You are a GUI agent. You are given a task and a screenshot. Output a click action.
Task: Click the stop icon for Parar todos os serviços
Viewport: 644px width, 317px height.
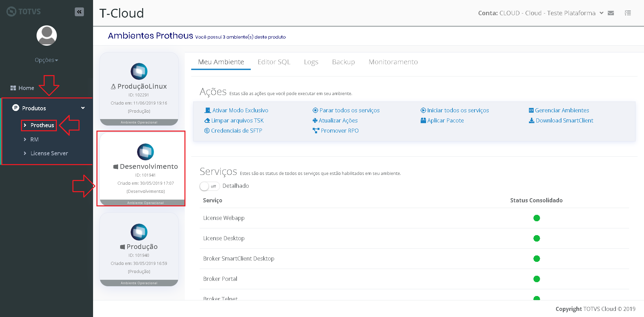[315, 110]
